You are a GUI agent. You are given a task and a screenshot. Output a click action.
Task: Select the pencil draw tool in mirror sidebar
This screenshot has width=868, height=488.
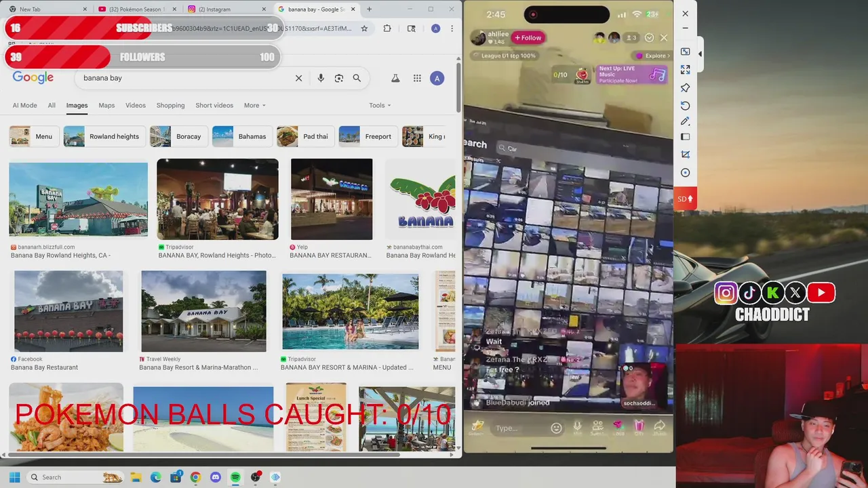click(685, 121)
